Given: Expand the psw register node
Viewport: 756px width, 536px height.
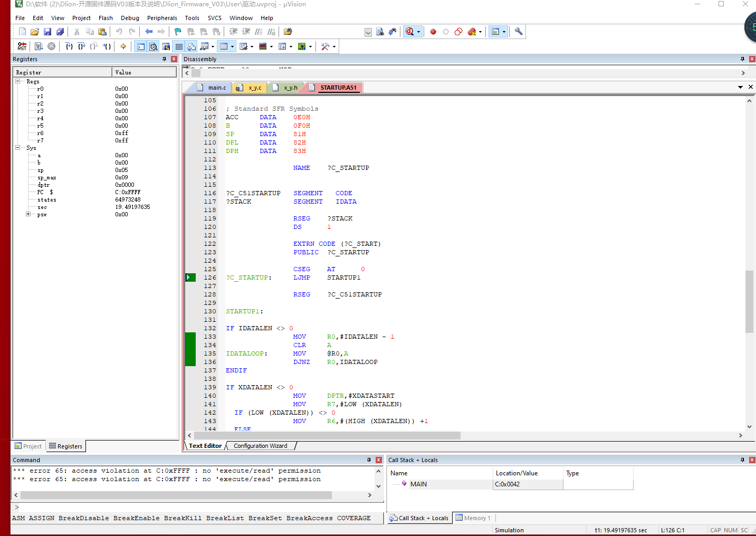Looking at the screenshot, I should 28,214.
